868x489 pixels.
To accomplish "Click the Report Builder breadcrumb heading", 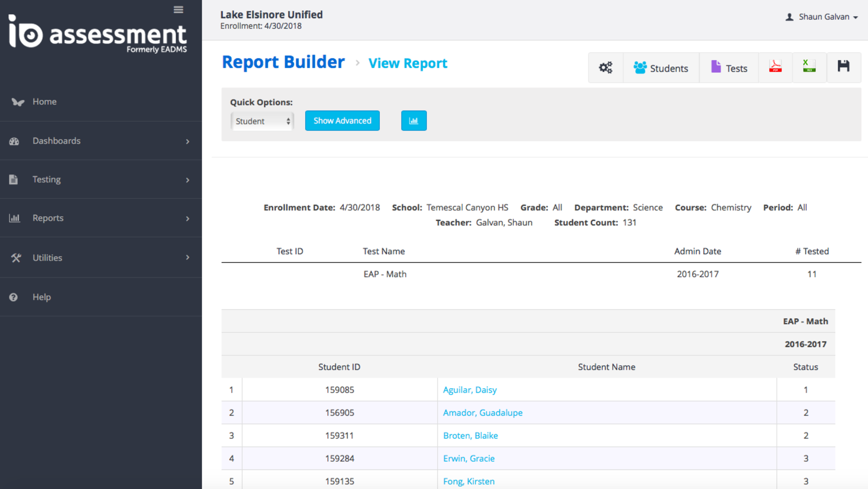I will coord(283,62).
